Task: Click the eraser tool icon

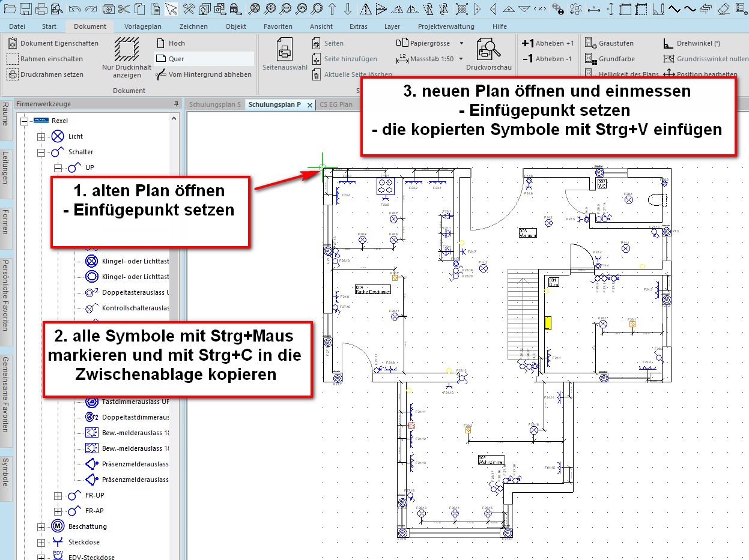Action: click(x=723, y=8)
